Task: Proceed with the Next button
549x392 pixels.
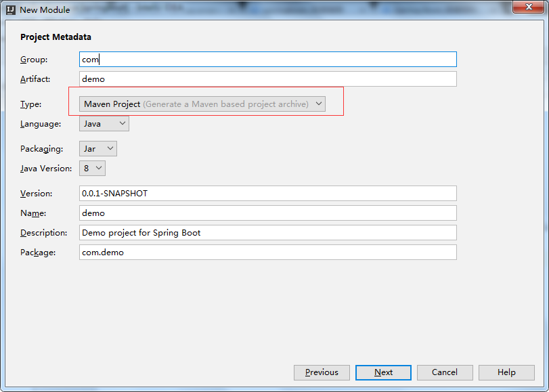Action: [x=383, y=372]
